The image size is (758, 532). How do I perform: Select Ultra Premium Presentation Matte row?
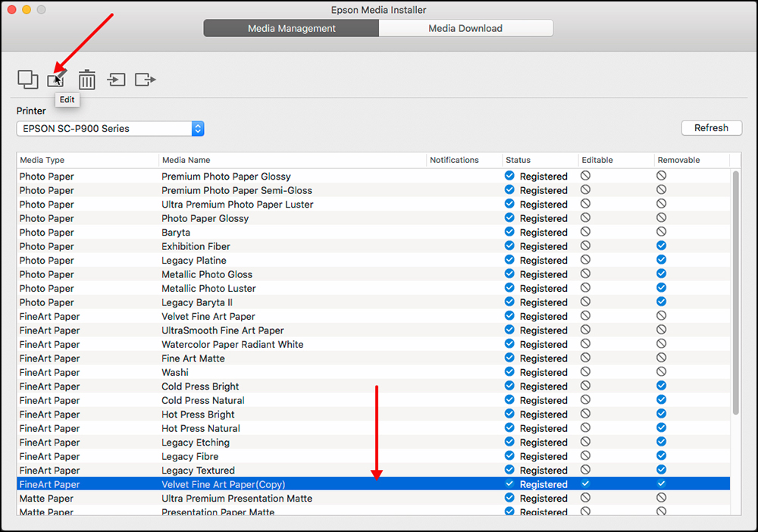tap(373, 498)
